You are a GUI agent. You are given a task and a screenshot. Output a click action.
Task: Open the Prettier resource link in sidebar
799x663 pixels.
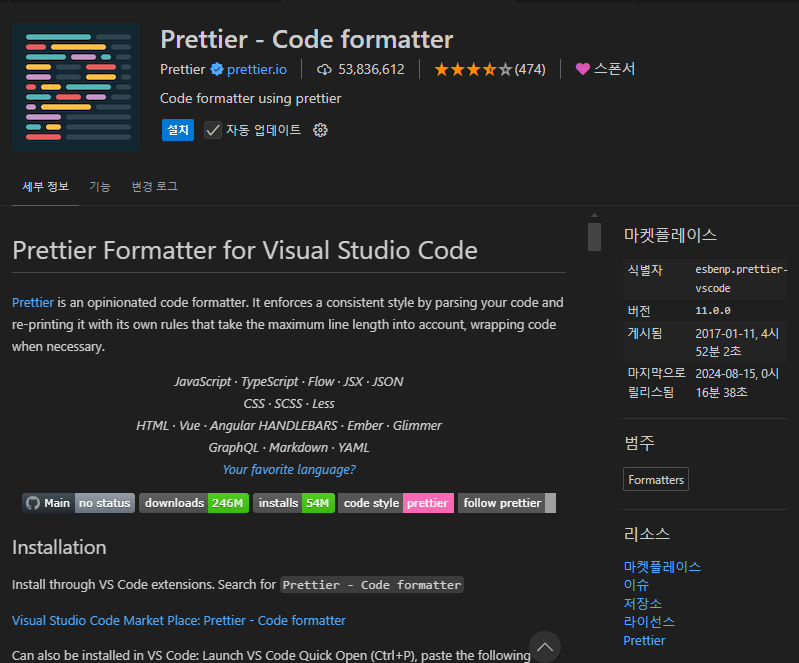[x=644, y=641]
